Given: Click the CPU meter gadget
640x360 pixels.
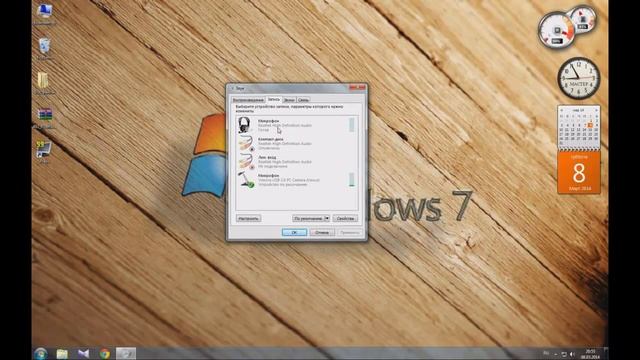Looking at the screenshot, I should 556,30.
